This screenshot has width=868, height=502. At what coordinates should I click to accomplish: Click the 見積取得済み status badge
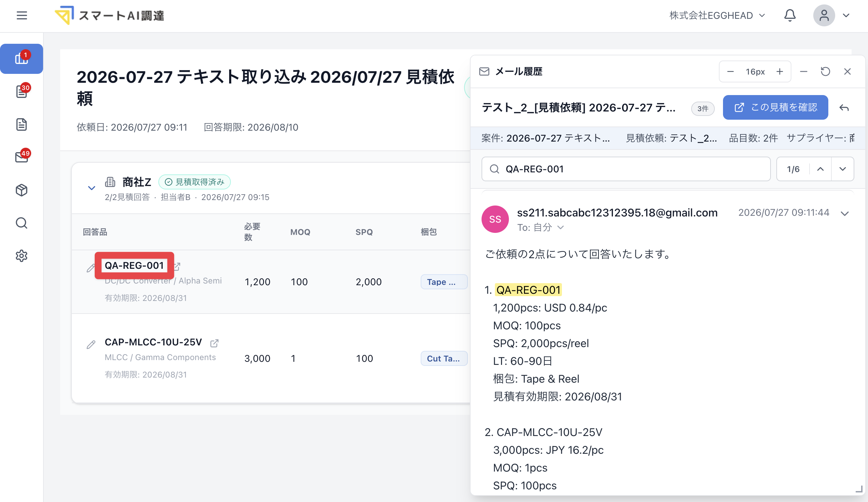pyautogui.click(x=194, y=182)
